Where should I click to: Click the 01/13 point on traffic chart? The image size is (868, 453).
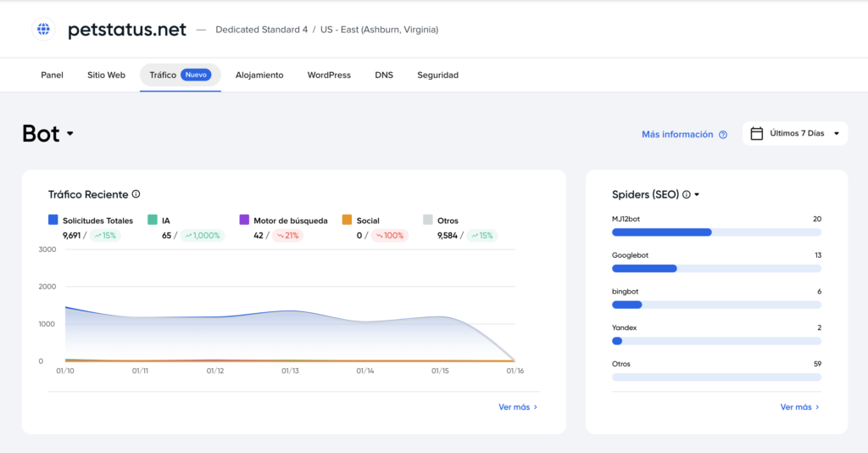(290, 310)
